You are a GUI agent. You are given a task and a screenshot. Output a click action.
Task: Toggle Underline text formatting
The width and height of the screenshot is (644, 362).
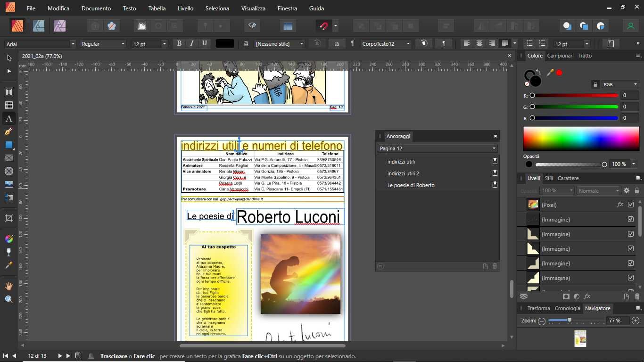point(204,43)
